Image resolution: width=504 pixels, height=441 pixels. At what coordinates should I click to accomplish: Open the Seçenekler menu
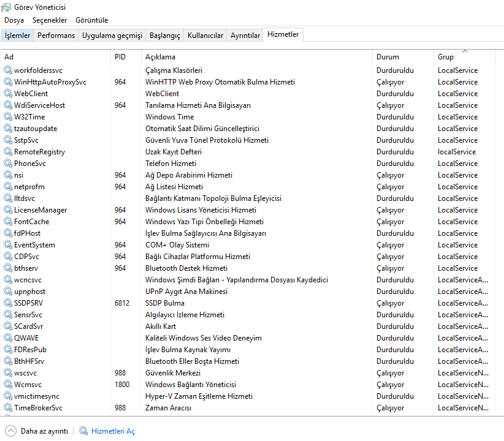[50, 20]
